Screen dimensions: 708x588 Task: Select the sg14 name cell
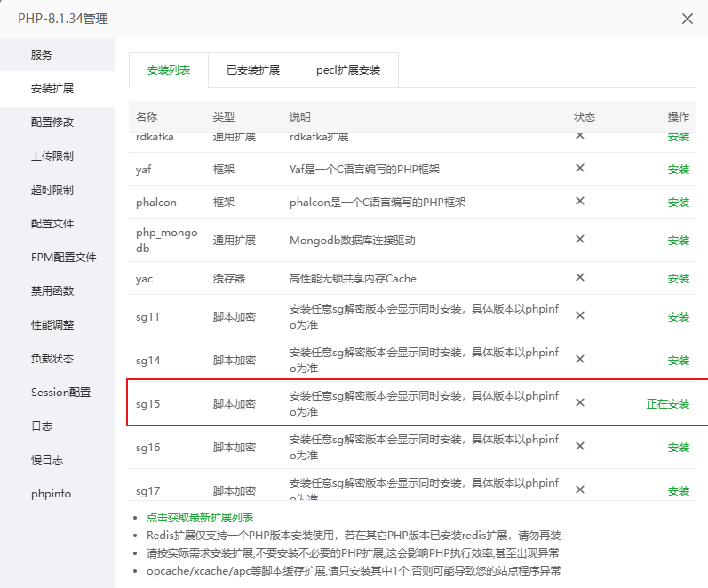[147, 361]
